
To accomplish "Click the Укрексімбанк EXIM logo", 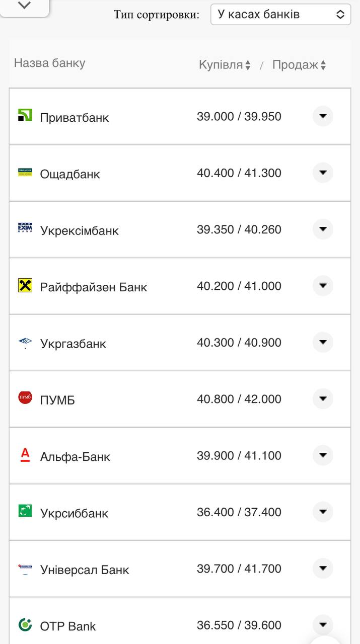I will (25, 228).
